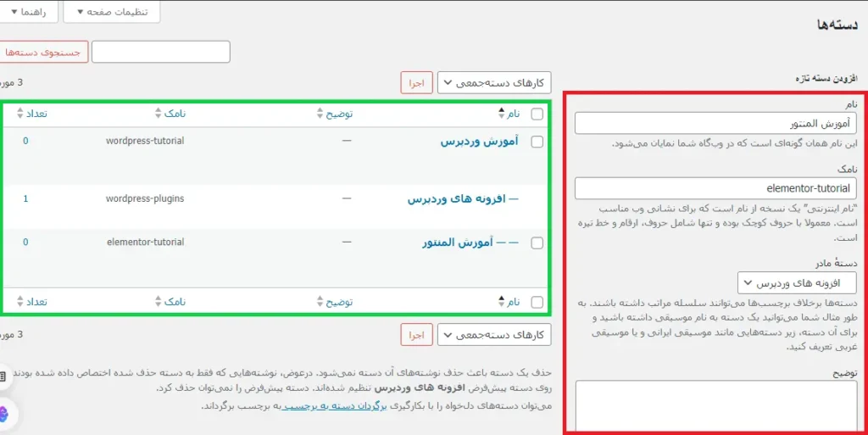Viewport: 868px width, 435px height.
Task: Click the نام name input field
Action: 715,123
